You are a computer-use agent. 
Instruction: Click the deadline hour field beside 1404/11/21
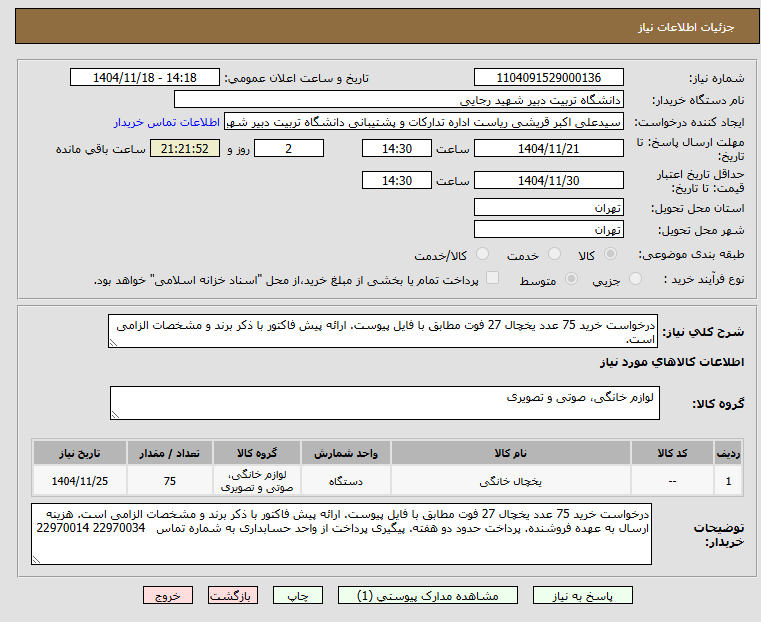point(397,148)
